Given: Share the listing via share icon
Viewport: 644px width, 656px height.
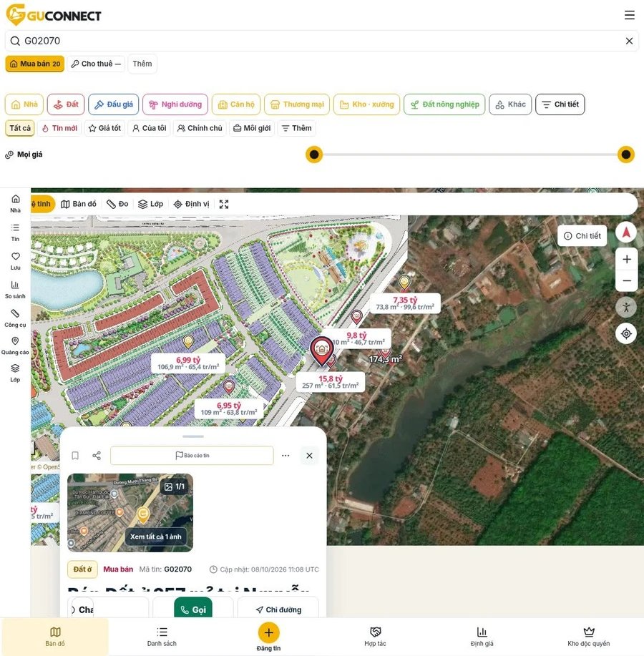Looking at the screenshot, I should click(97, 456).
